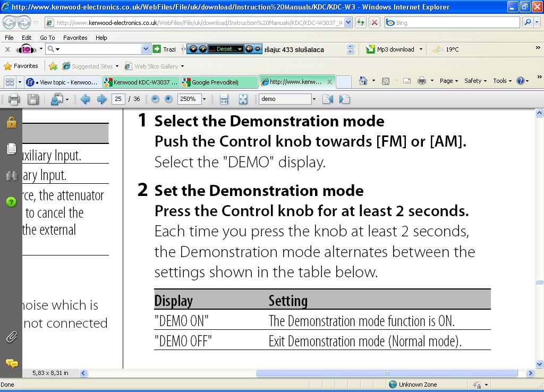The image size is (544, 392).
Task: Expand the Safety menu dropdown
Action: point(475,81)
